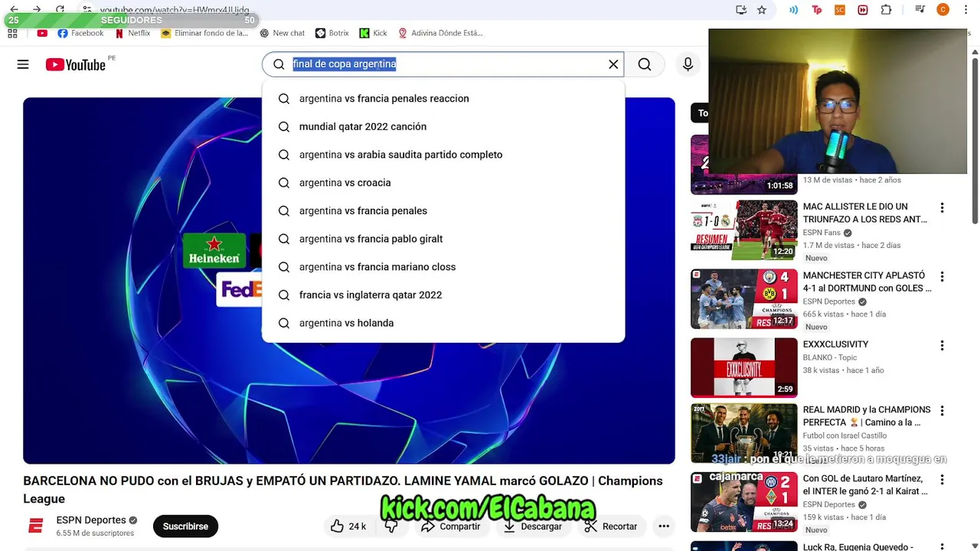Dislike the video with thumbs-down icon
The height and width of the screenshot is (551, 980).
pyautogui.click(x=391, y=527)
